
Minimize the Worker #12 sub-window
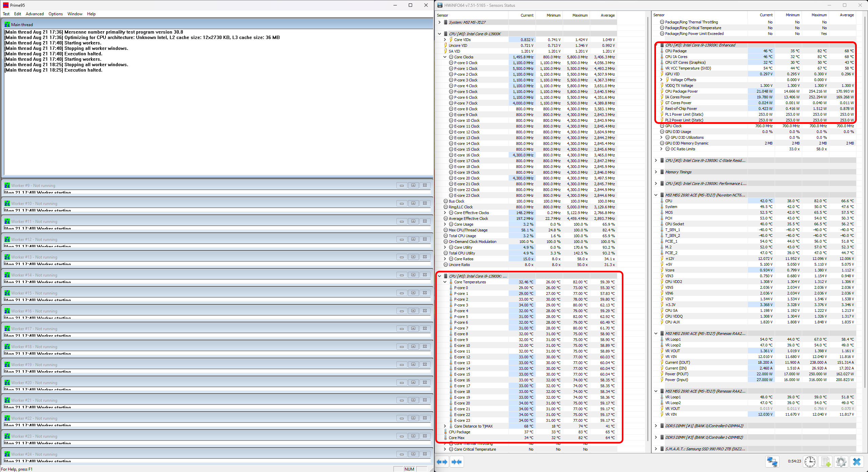pos(402,239)
